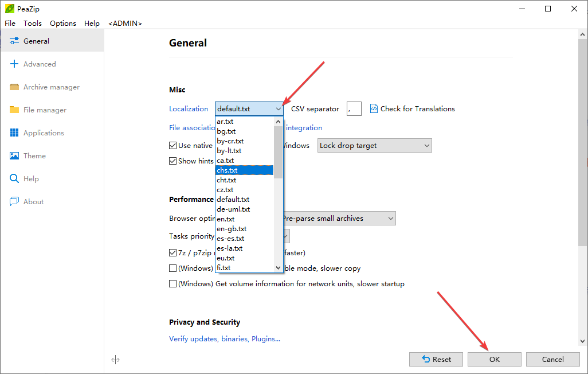
Task: Open the Options menu
Action: [63, 24]
